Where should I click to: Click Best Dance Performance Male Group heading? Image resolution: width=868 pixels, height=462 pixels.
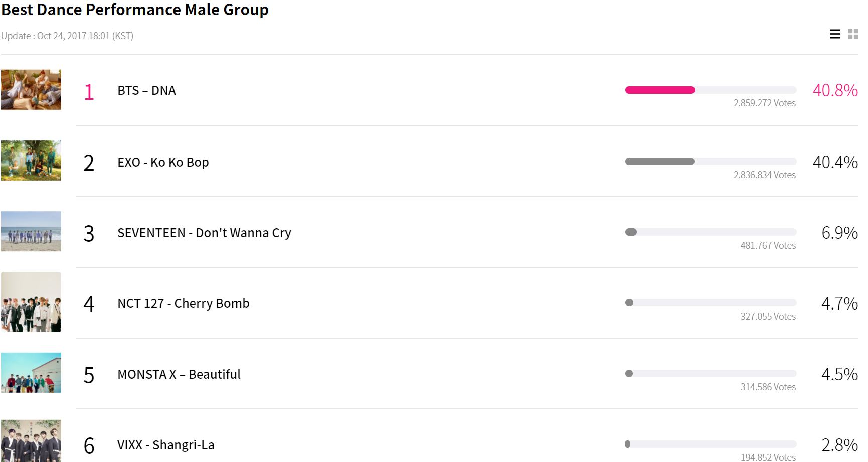coord(135,10)
